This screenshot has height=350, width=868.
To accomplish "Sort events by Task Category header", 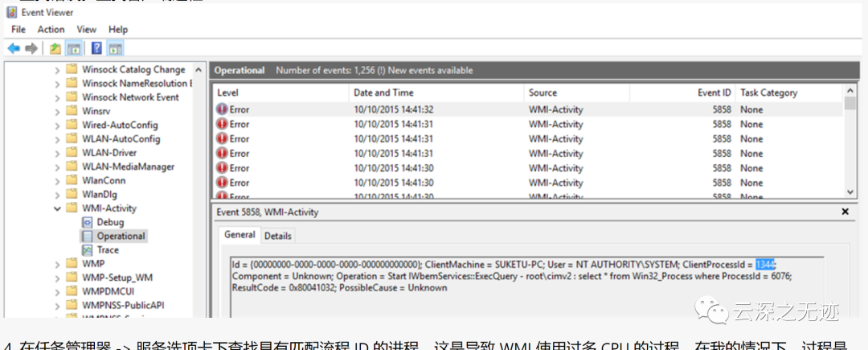I will pos(789,93).
